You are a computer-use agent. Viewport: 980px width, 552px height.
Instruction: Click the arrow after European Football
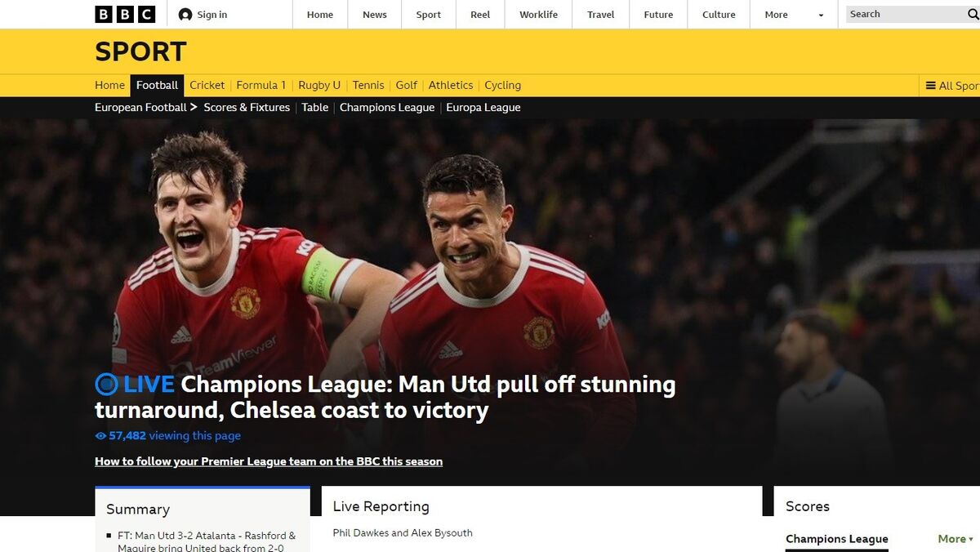194,107
